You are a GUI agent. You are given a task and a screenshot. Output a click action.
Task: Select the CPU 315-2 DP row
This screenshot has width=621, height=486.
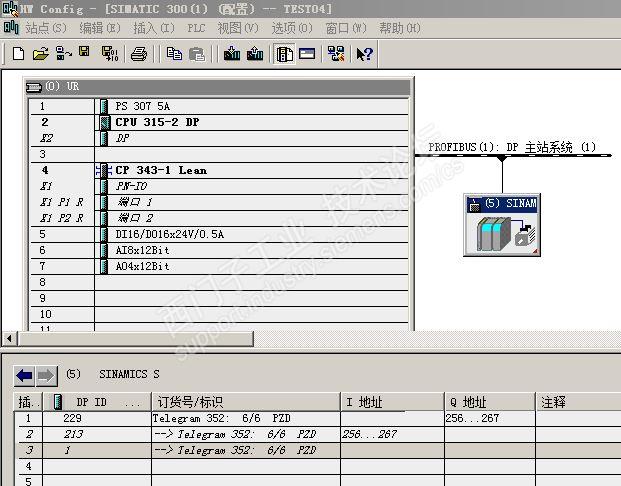click(219, 122)
